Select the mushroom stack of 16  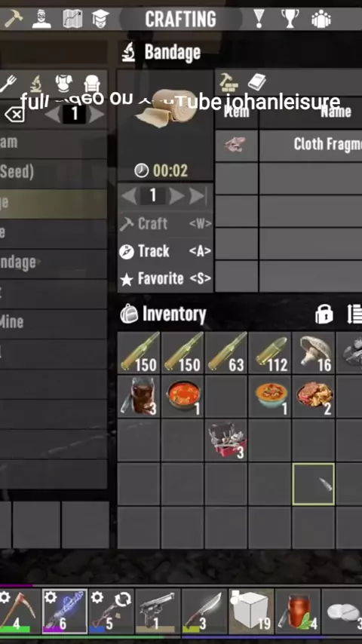(x=314, y=353)
